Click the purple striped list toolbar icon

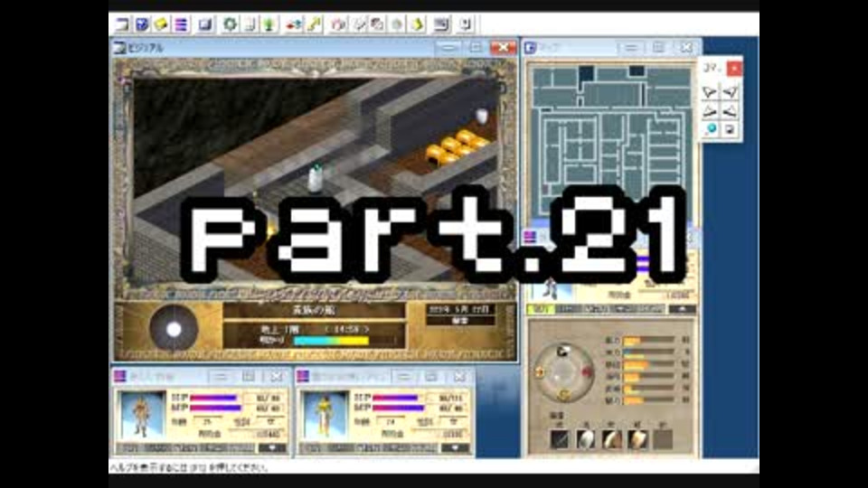click(x=181, y=24)
